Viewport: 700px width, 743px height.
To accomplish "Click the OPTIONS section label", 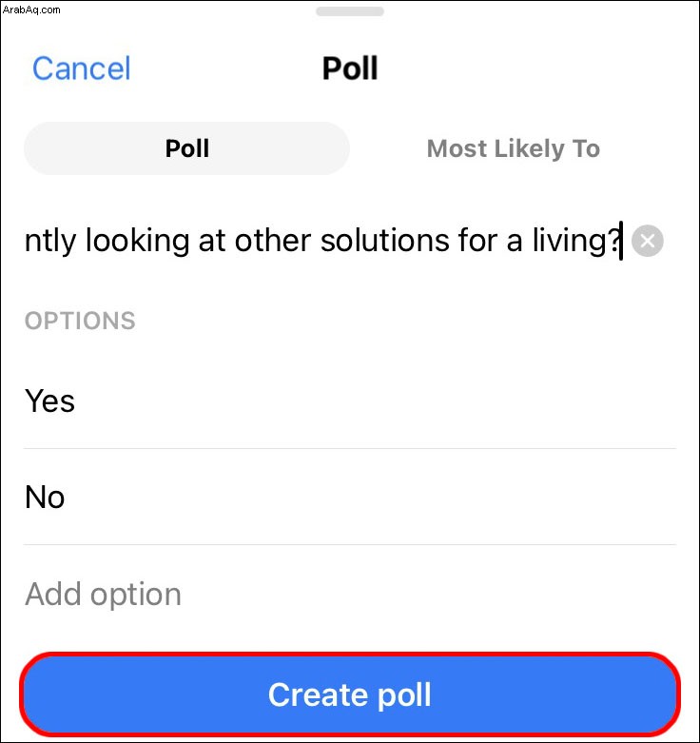I will point(80,321).
